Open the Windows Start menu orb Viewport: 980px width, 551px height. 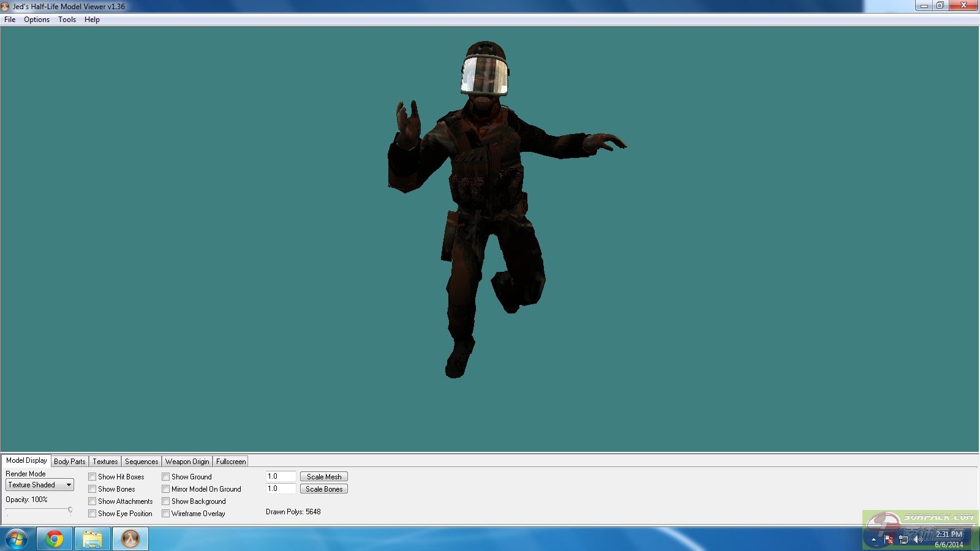pyautogui.click(x=17, y=539)
